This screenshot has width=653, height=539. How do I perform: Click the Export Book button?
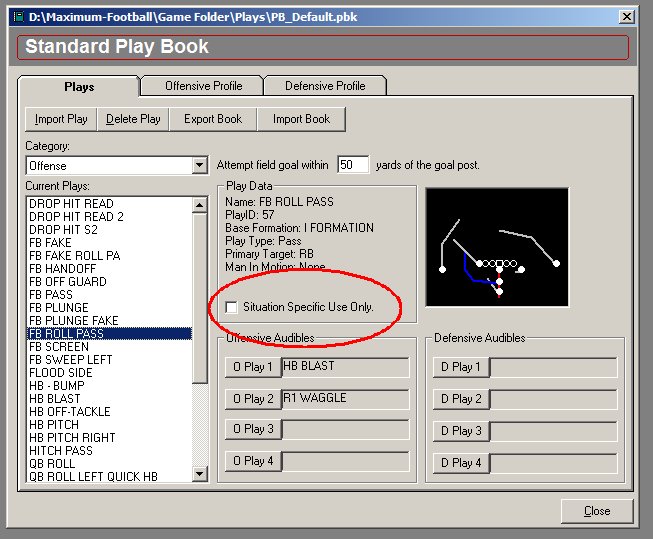click(x=213, y=119)
